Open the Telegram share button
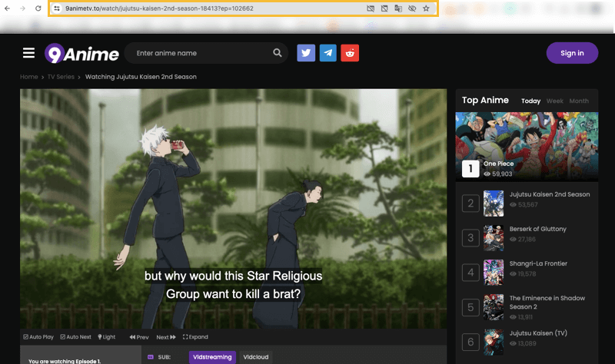 (x=328, y=53)
